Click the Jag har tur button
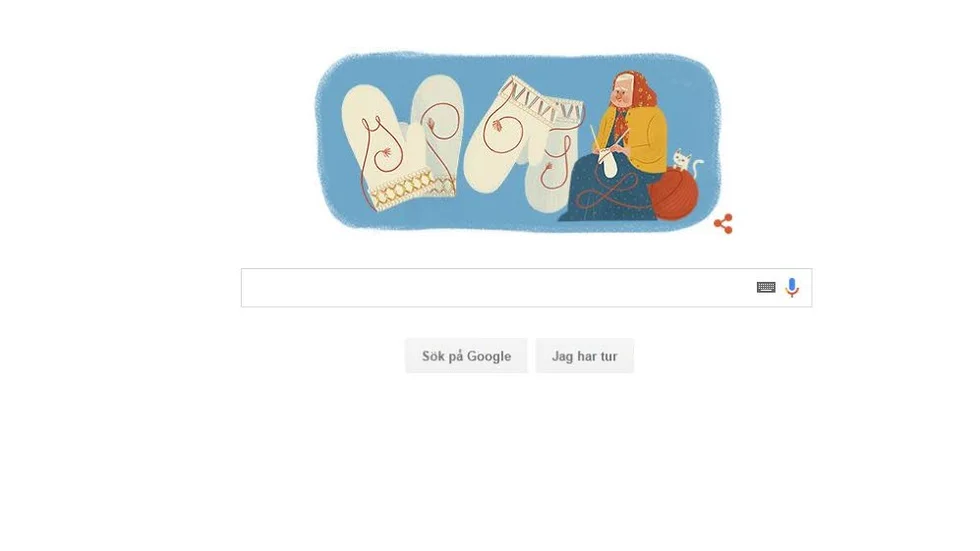Screen dimensions: 980x551 [x=584, y=356]
